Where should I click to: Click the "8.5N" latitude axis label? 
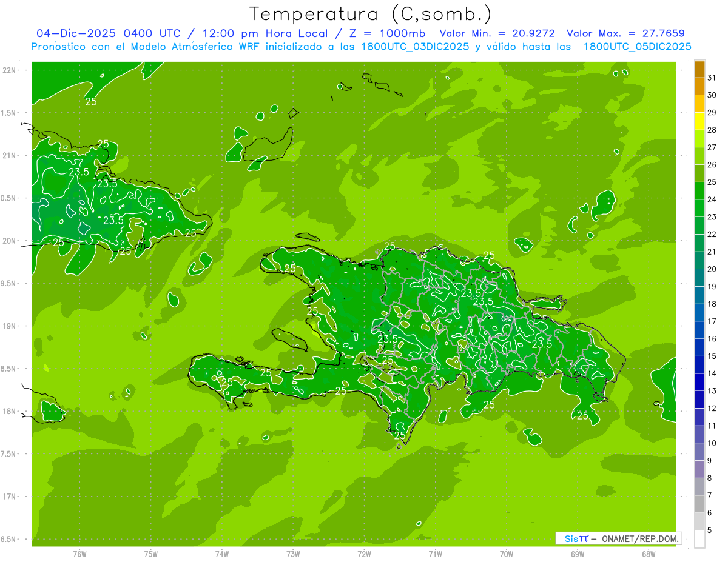pos(10,369)
